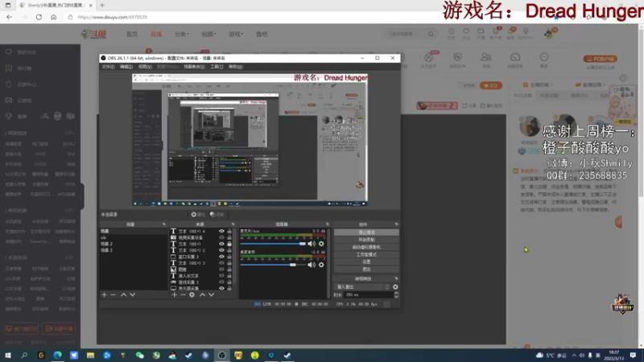Open settings gear for the first mixer channel
This screenshot has width=644, height=362.
pos(321,244)
